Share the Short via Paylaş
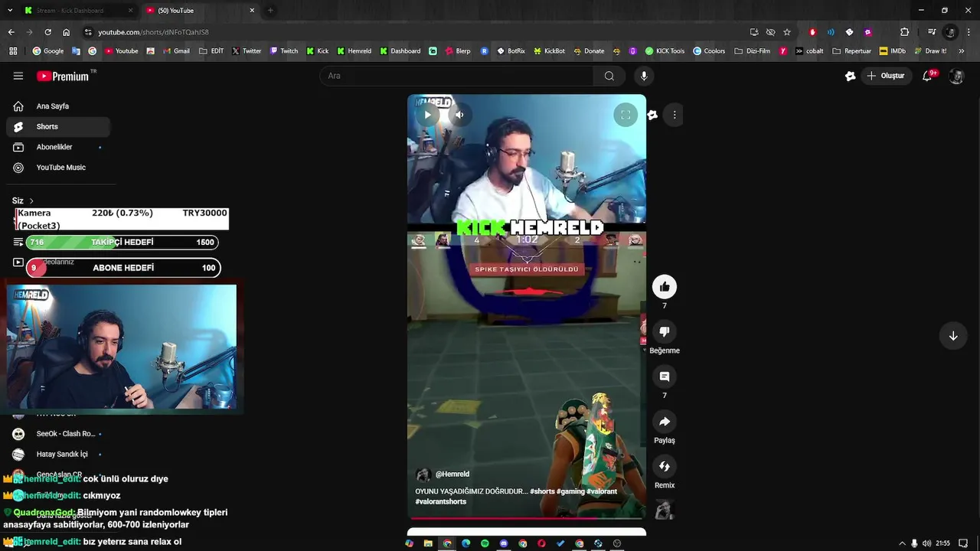This screenshot has width=980, height=551. tap(665, 422)
